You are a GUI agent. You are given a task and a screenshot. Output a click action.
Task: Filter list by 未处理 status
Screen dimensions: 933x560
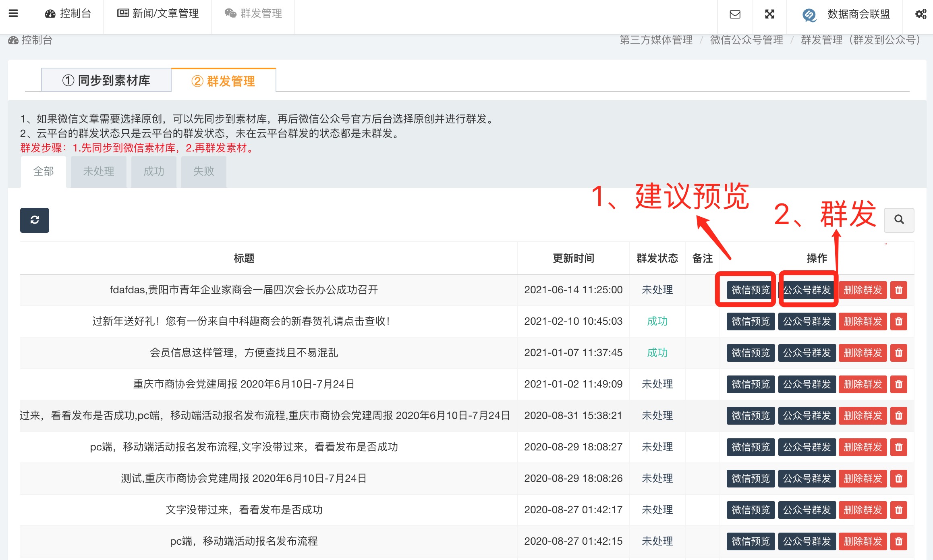point(98,172)
